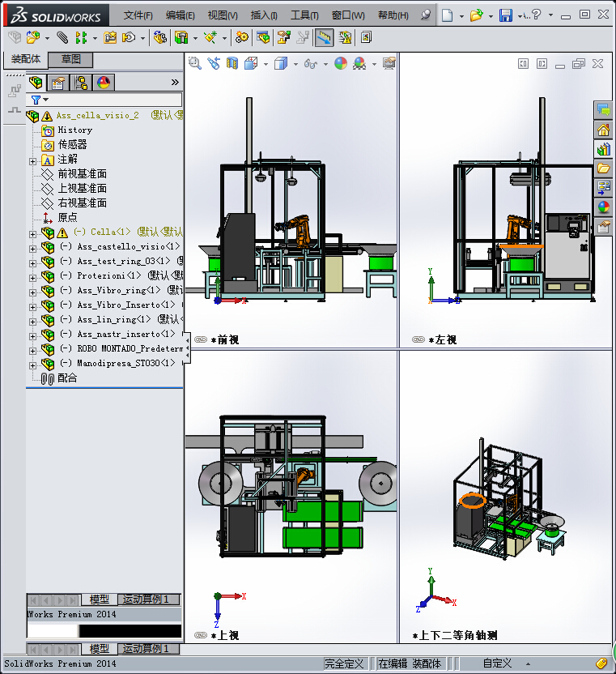The image size is (616, 674).
Task: Click the Exploded View tool
Action: point(283,38)
